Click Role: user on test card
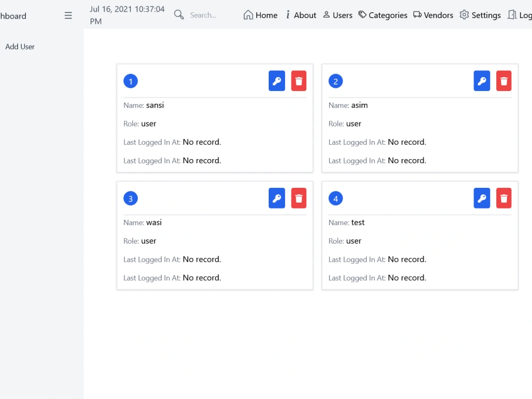The image size is (532, 399). click(x=345, y=241)
